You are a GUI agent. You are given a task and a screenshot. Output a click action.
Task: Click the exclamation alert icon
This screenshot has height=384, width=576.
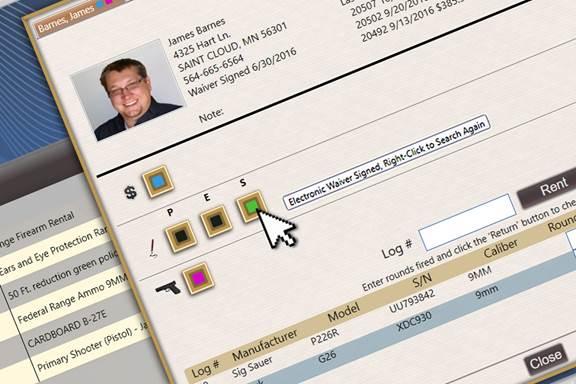pos(154,248)
